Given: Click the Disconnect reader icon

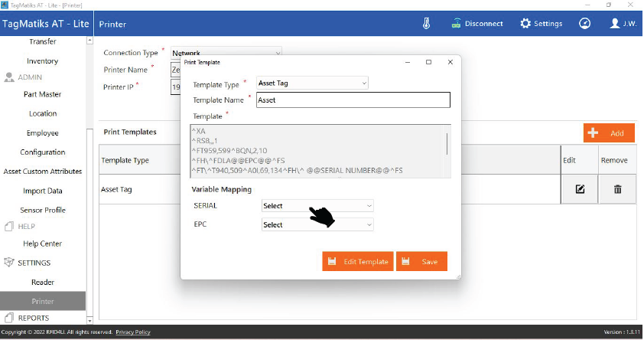Looking at the screenshot, I should (457, 23).
